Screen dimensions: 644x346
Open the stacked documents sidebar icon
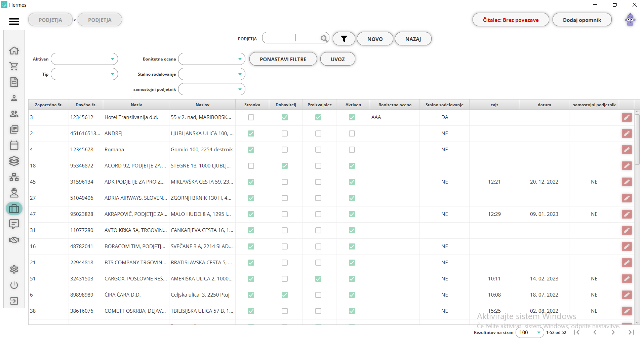14,129
